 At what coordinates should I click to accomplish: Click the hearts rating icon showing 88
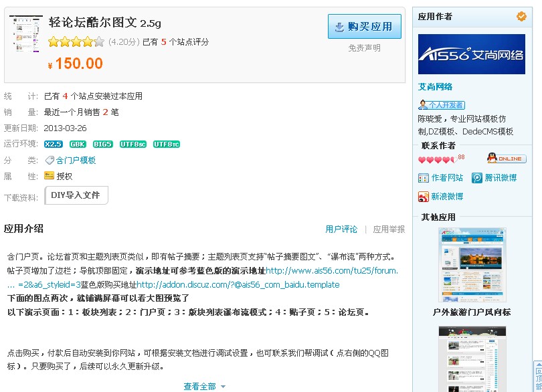point(441,159)
